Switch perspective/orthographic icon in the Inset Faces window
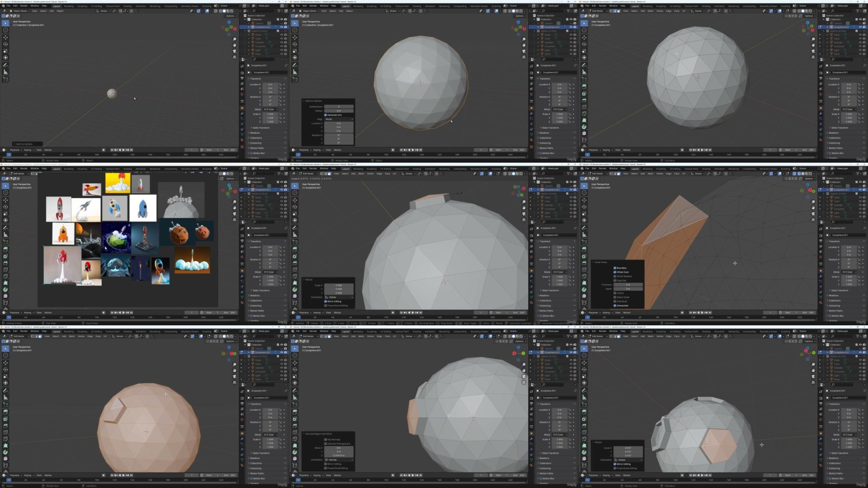The width and height of the screenshot is (868, 488). tap(813, 220)
